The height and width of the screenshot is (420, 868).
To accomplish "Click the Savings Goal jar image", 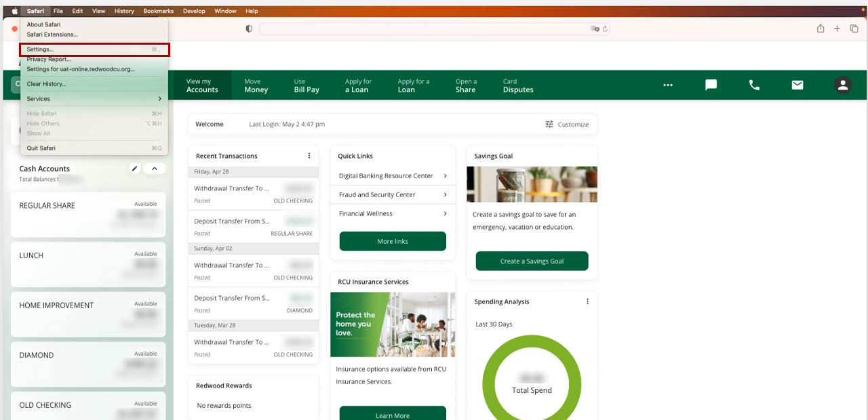I will [x=532, y=184].
